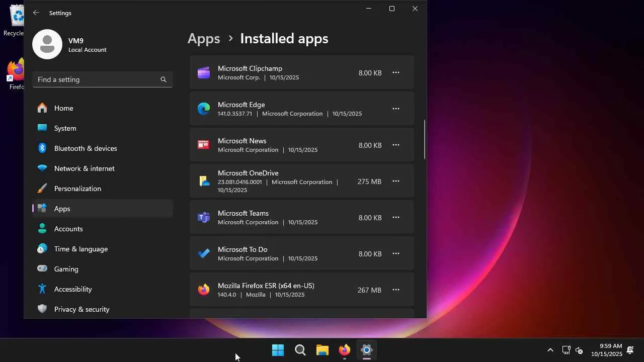This screenshot has height=362, width=644.
Task: Open taskbar Search
Action: (x=300, y=350)
